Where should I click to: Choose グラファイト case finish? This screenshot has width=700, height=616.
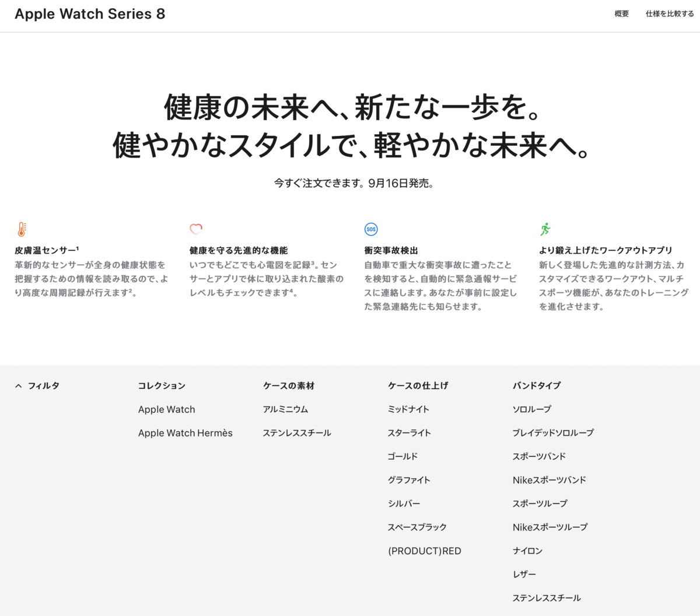409,480
